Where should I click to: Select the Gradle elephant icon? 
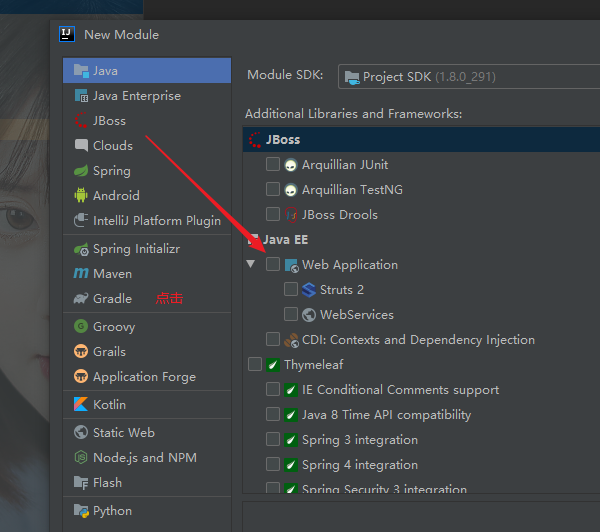(x=81, y=299)
